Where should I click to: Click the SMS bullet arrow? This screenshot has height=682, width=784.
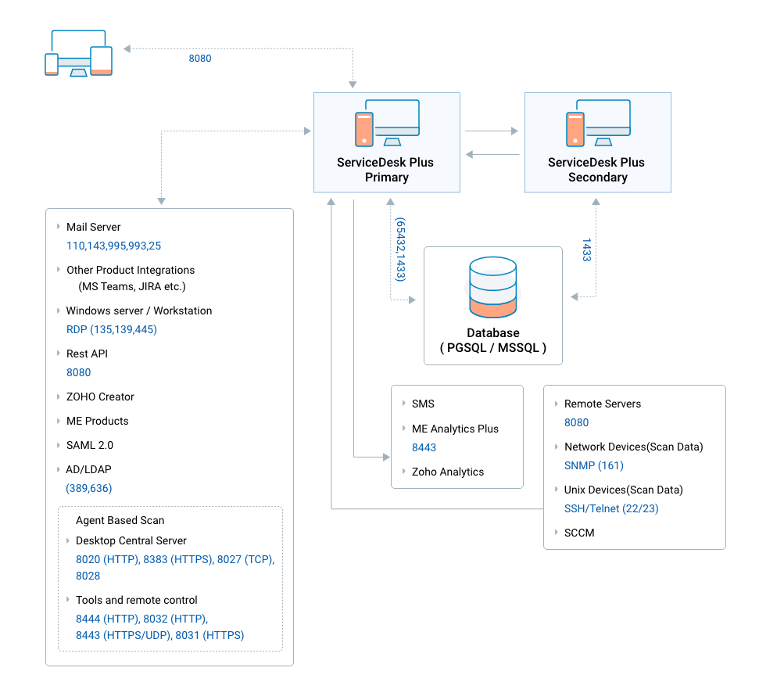pos(404,404)
